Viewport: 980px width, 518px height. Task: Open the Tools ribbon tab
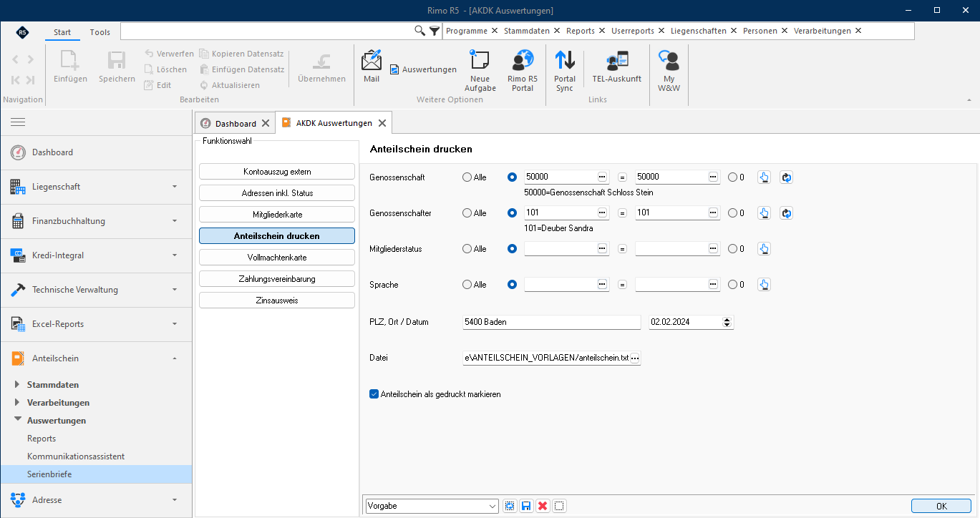(x=100, y=32)
